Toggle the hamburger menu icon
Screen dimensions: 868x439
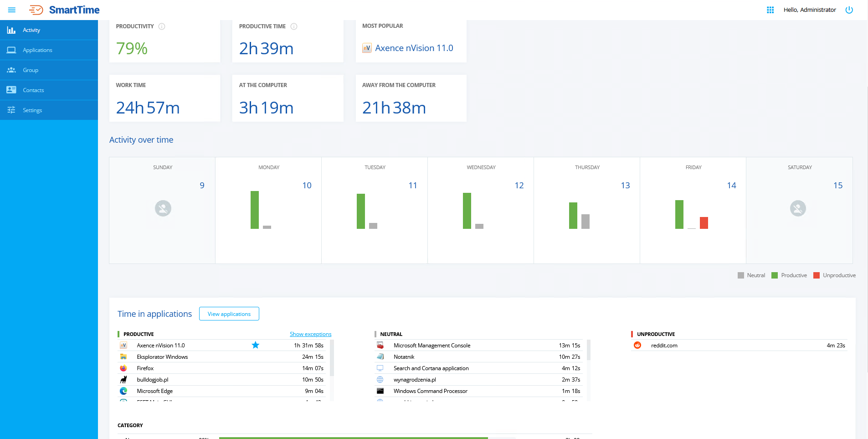point(12,10)
